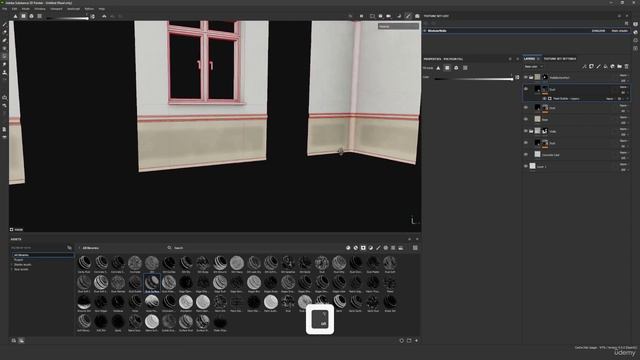This screenshot has height=360, width=640.
Task: Switch to Texture Set Settings tab
Action: coord(560,59)
